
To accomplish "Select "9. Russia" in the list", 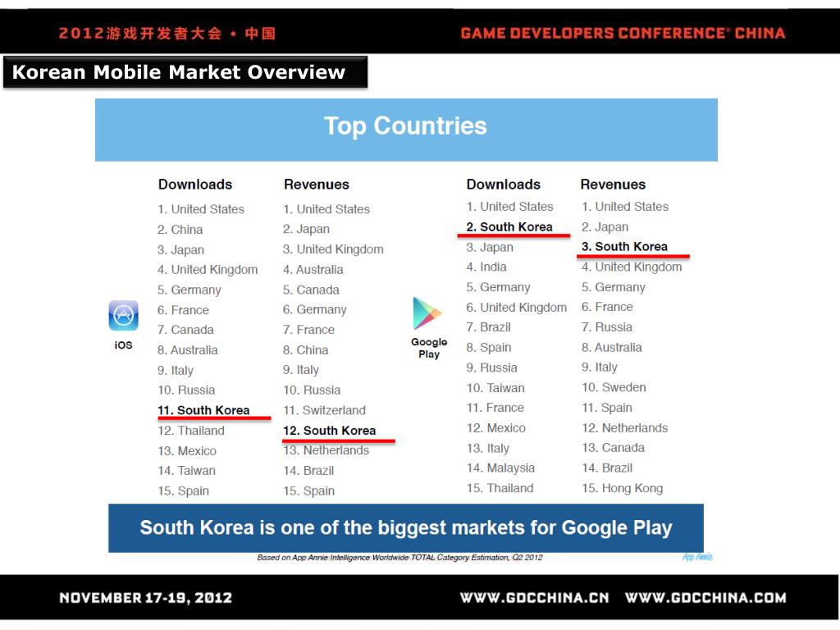I will [492, 368].
